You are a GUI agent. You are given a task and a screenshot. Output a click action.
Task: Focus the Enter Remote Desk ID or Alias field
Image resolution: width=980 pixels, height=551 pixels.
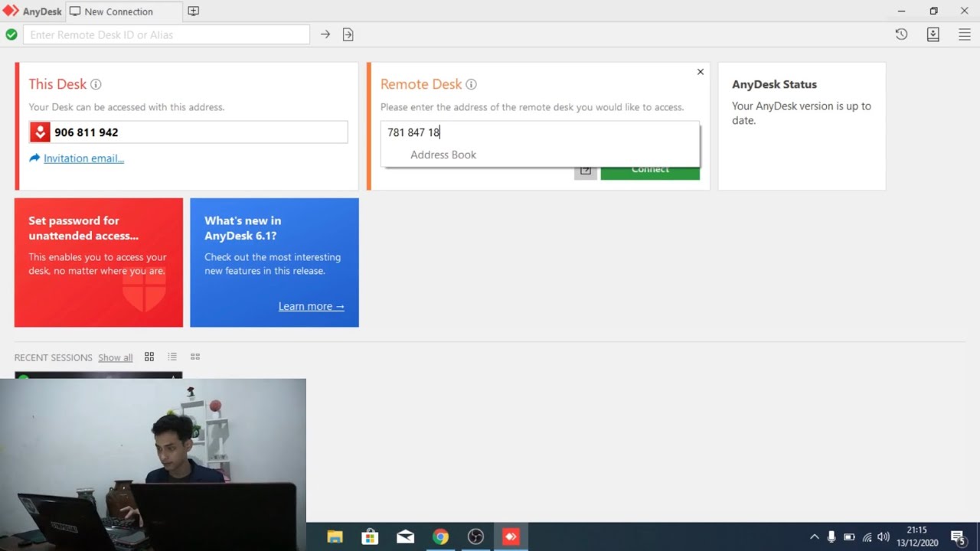tap(166, 34)
